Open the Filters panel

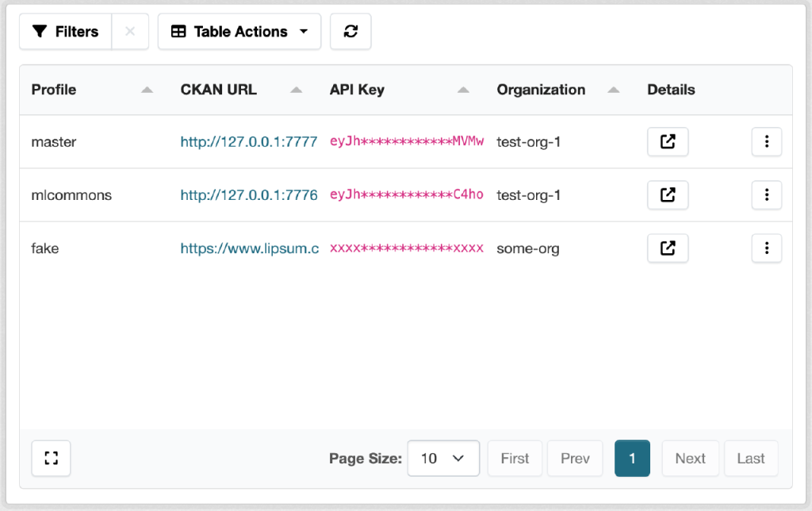pos(65,32)
